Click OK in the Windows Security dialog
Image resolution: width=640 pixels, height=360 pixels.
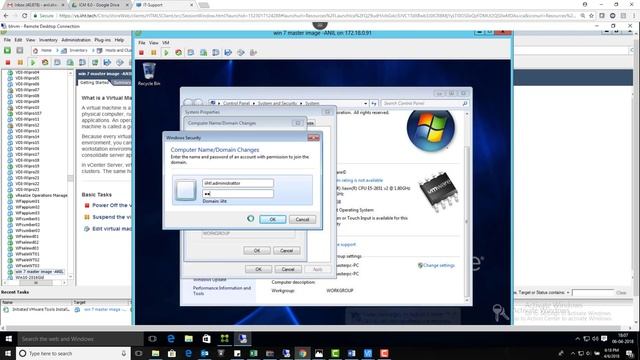pyautogui.click(x=272, y=219)
